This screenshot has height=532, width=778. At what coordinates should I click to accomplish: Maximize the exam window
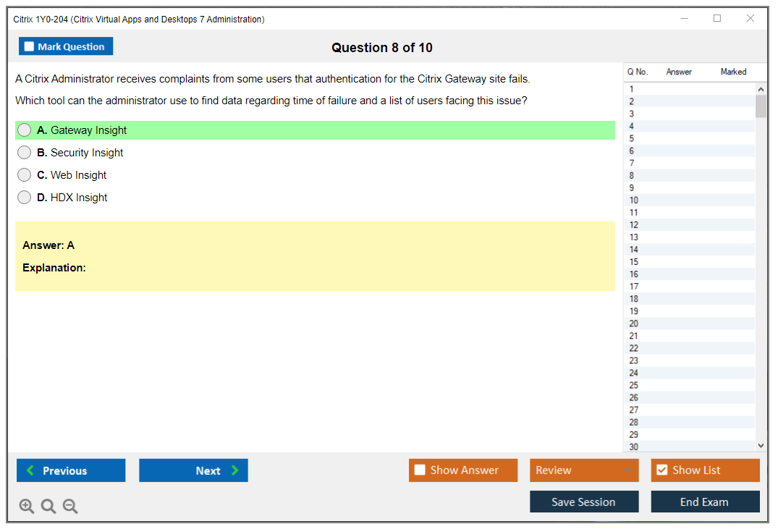click(x=717, y=19)
